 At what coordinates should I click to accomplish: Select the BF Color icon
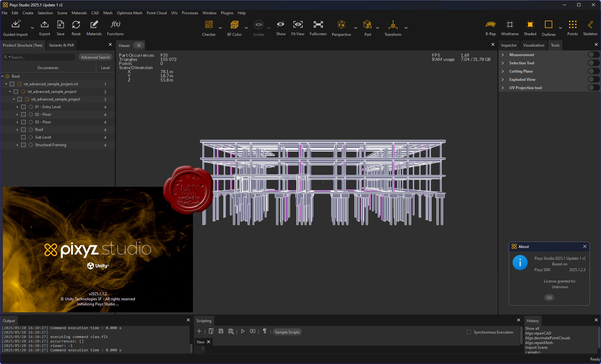234,25
